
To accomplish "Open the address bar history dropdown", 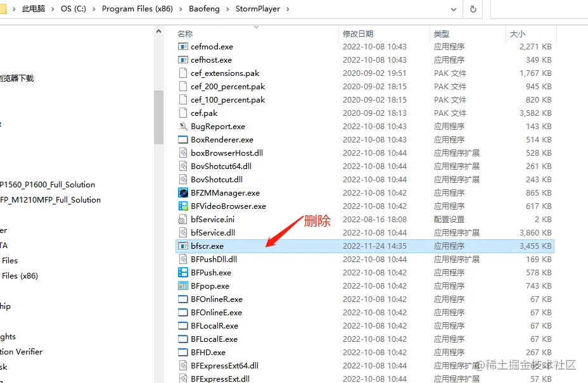I will 454,9.
